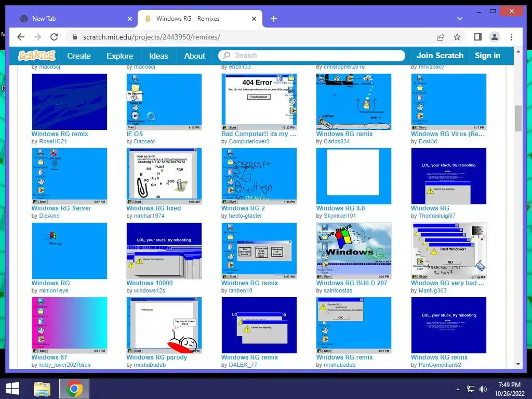This screenshot has width=532, height=399.
Task: Close the New Tab tab
Action: coord(129,19)
